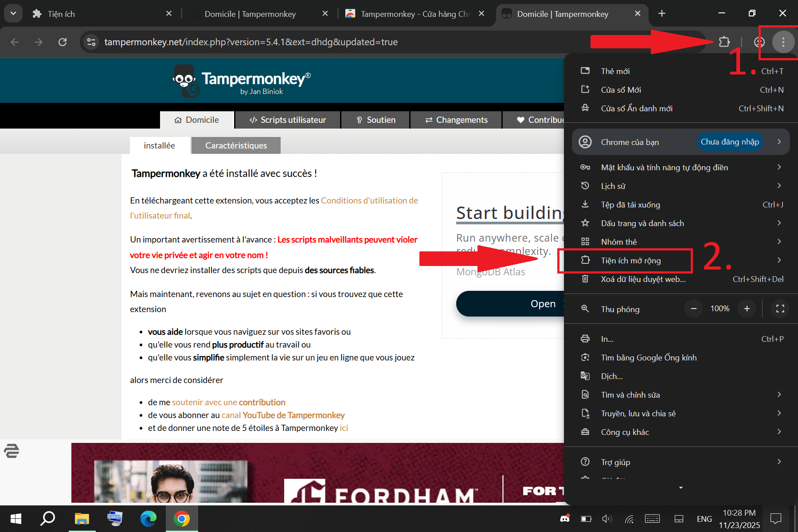Open the Chrome profile avatar
The height and width of the screenshot is (532, 798).
(759, 42)
